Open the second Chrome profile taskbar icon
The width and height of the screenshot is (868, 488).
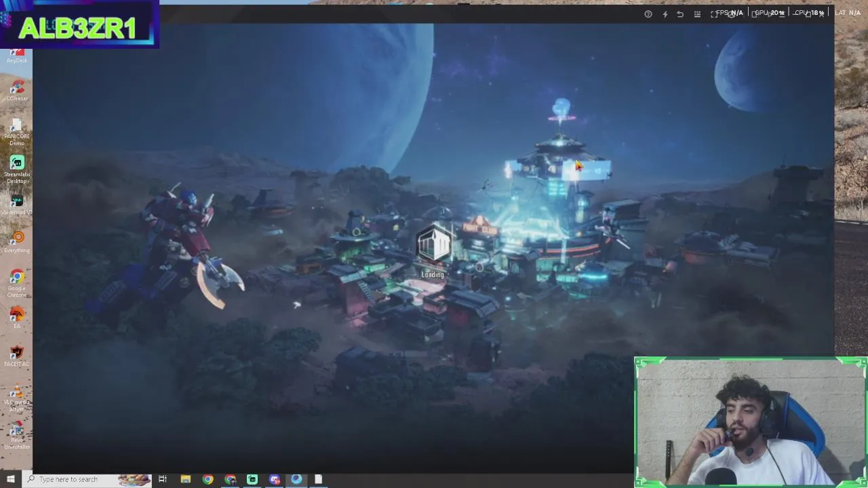point(230,479)
